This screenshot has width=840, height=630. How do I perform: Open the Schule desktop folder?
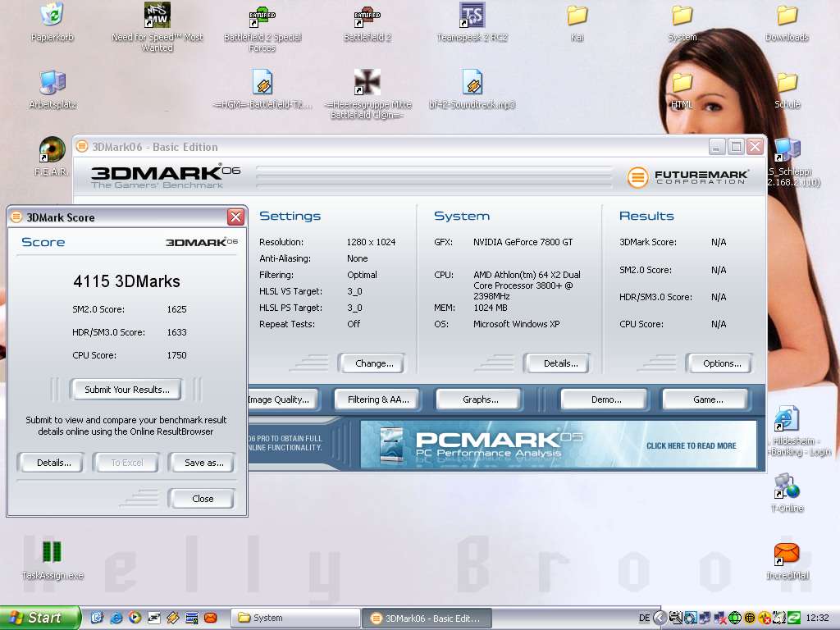787,84
